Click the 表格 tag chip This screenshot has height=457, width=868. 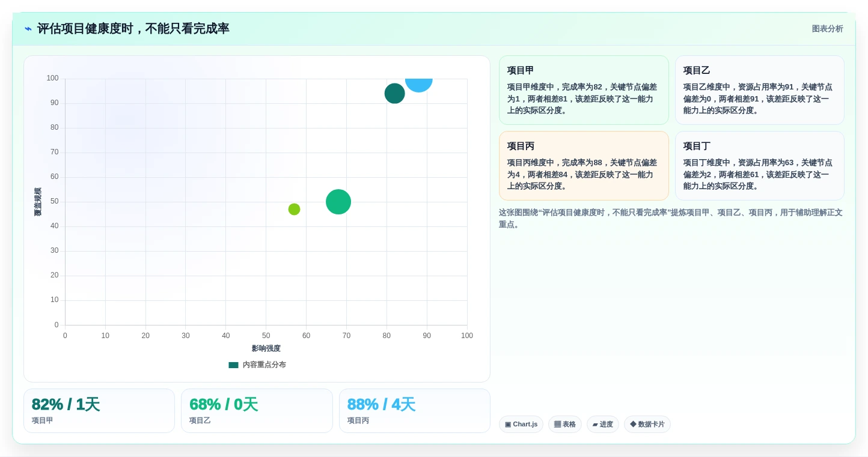(565, 425)
